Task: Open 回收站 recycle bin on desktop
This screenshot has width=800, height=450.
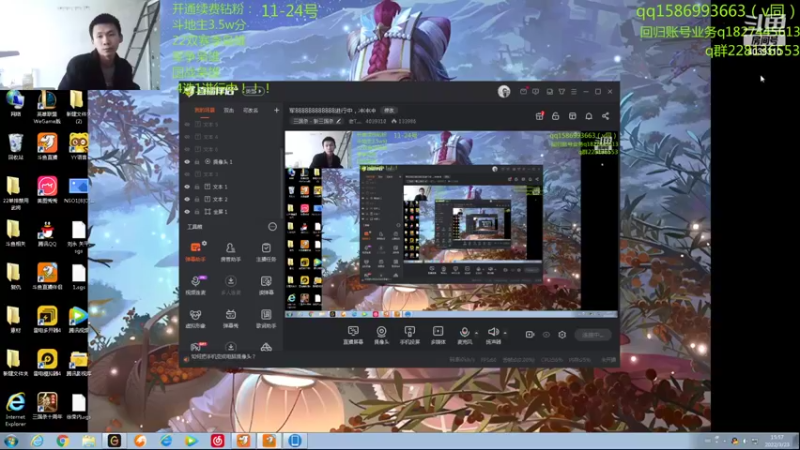Action: pyautogui.click(x=15, y=147)
